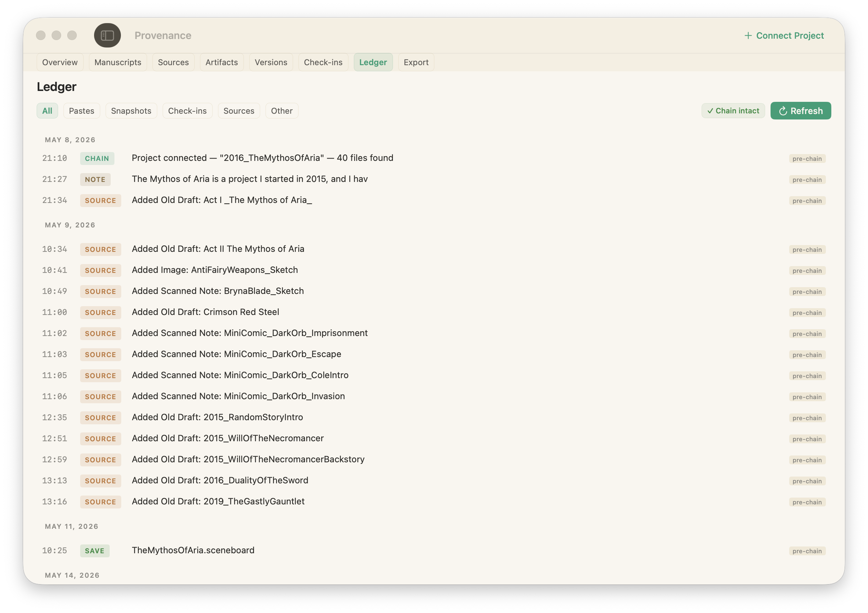
Task: Select MiniComic_DarkOrb_Invasion entry
Action: [x=434, y=396]
